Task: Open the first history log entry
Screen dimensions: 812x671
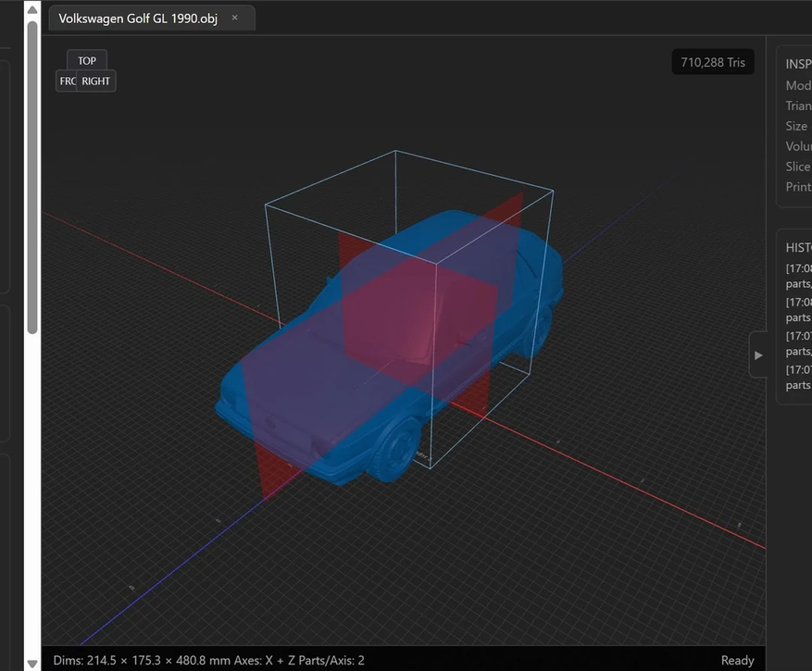Action: pyautogui.click(x=798, y=276)
